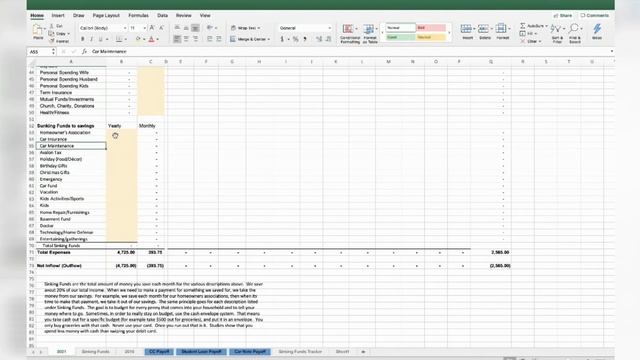Image resolution: width=640 pixels, height=360 pixels.
Task: Open the General number format dropdown
Action: (329, 28)
